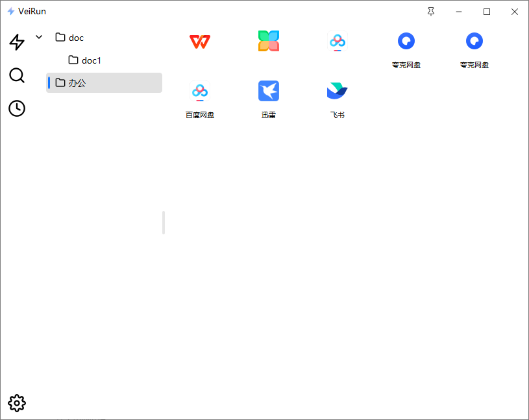Launch the colorful four-petal app shortcut
This screenshot has height=420, width=529.
point(269,41)
